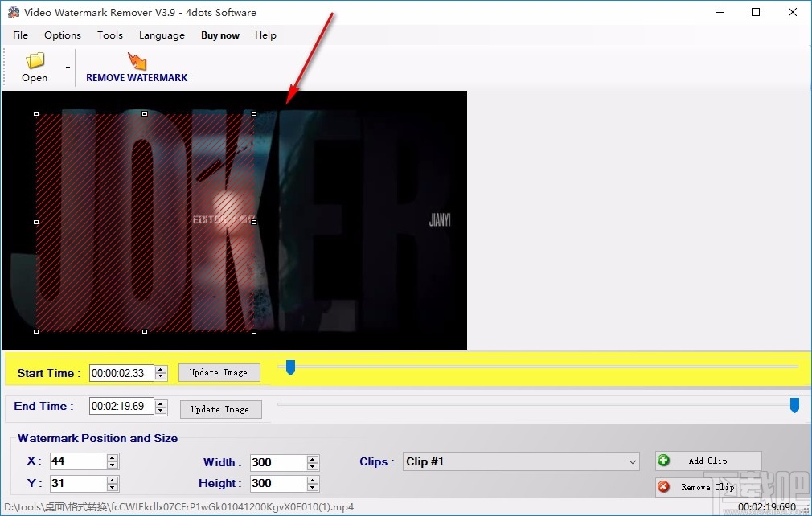
Task: Increase Start Time with its up arrow
Action: click(160, 369)
